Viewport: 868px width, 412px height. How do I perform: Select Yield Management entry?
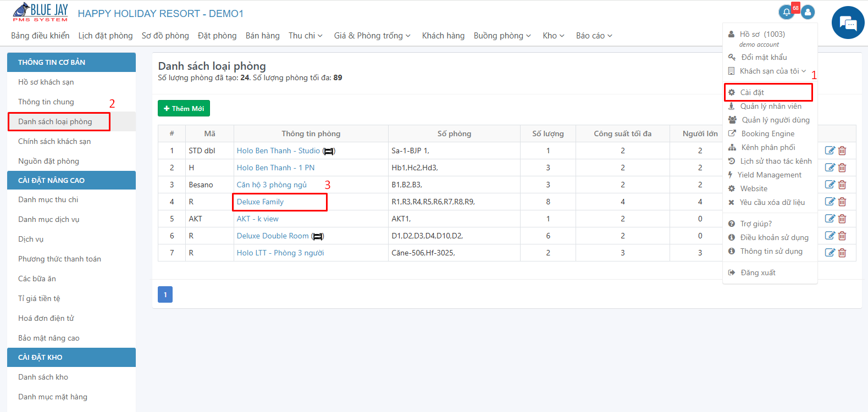[770, 175]
